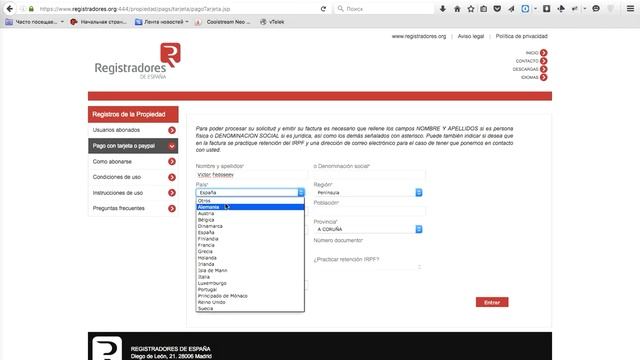Select Francia in the country list
The width and height of the screenshot is (640, 360).
[x=250, y=245]
